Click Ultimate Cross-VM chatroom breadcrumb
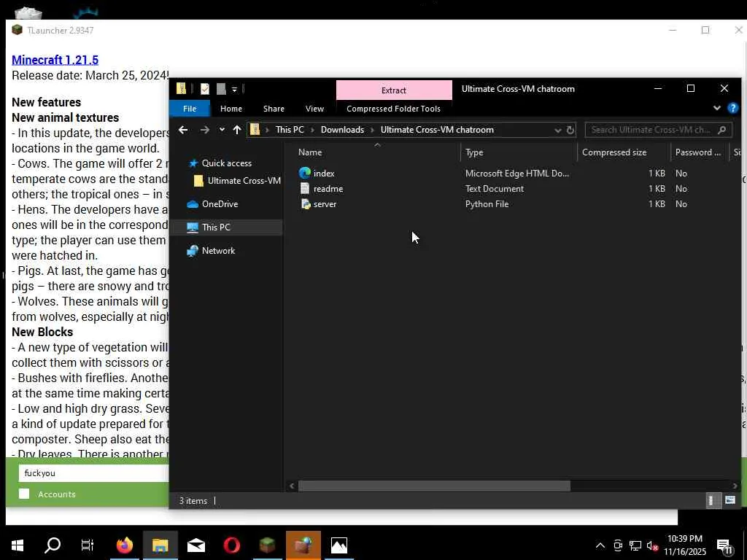Screen dimensions: 747x560 pos(437,130)
